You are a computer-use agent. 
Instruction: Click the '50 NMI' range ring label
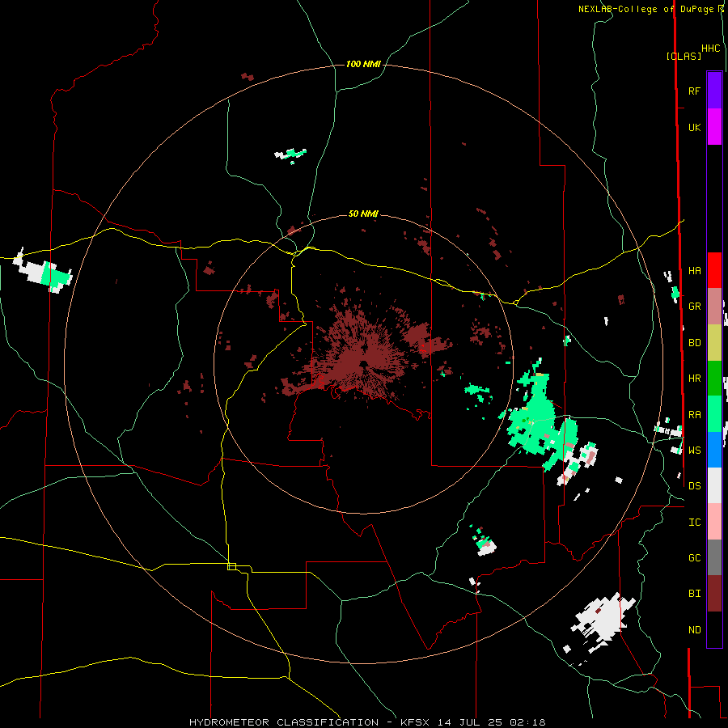click(x=363, y=214)
